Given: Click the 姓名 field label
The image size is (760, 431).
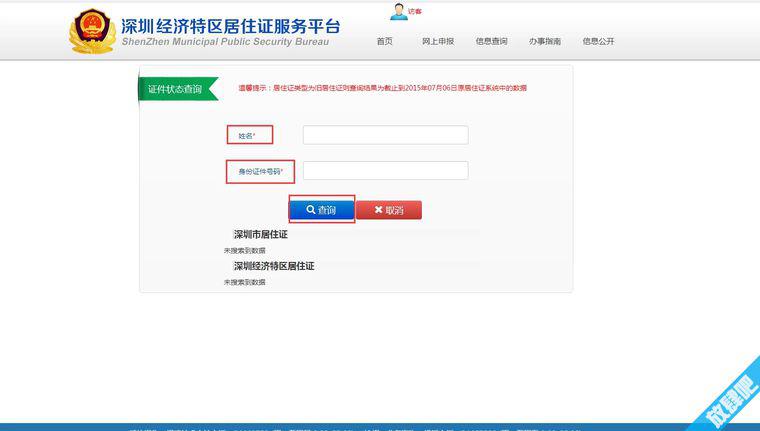Looking at the screenshot, I should pos(247,136).
